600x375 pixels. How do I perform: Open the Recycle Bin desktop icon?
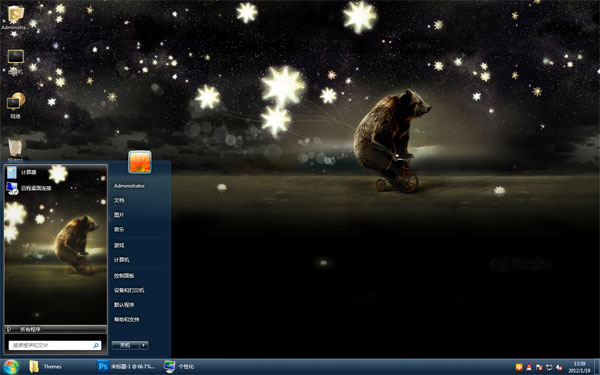pyautogui.click(x=15, y=150)
